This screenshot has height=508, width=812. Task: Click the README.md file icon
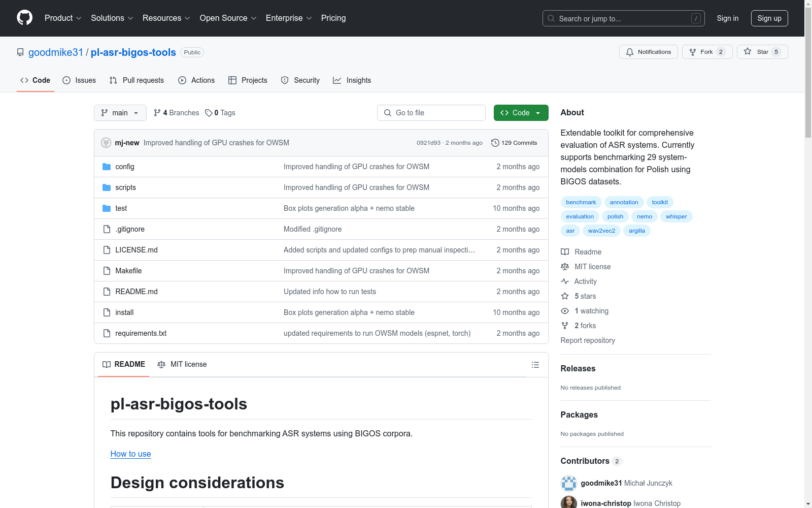coord(107,292)
